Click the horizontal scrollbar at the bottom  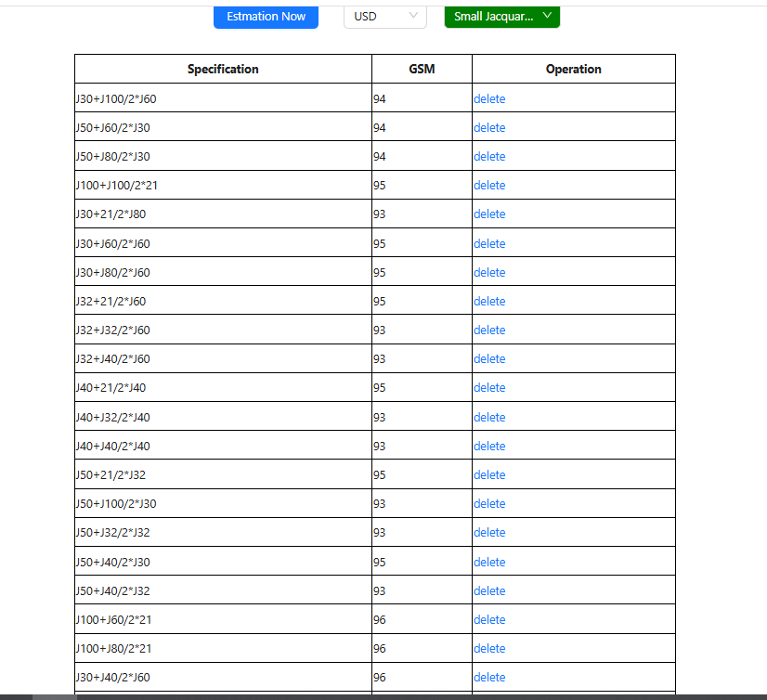click(371, 696)
